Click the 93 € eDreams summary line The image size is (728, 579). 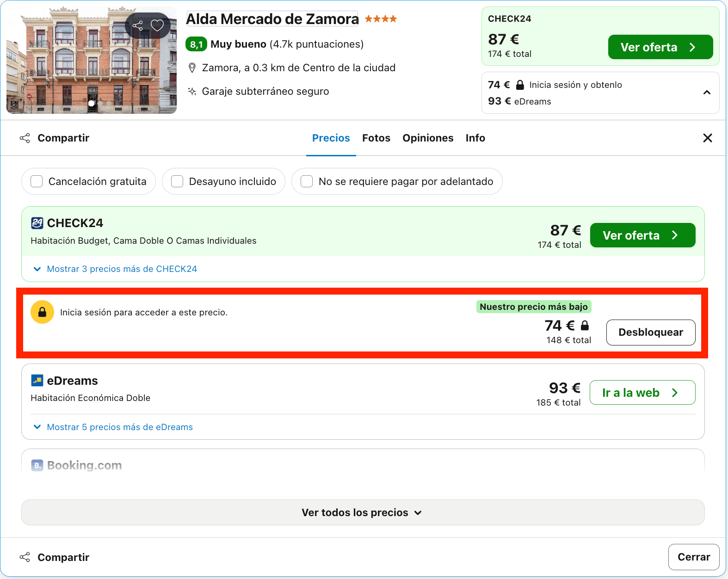click(519, 101)
